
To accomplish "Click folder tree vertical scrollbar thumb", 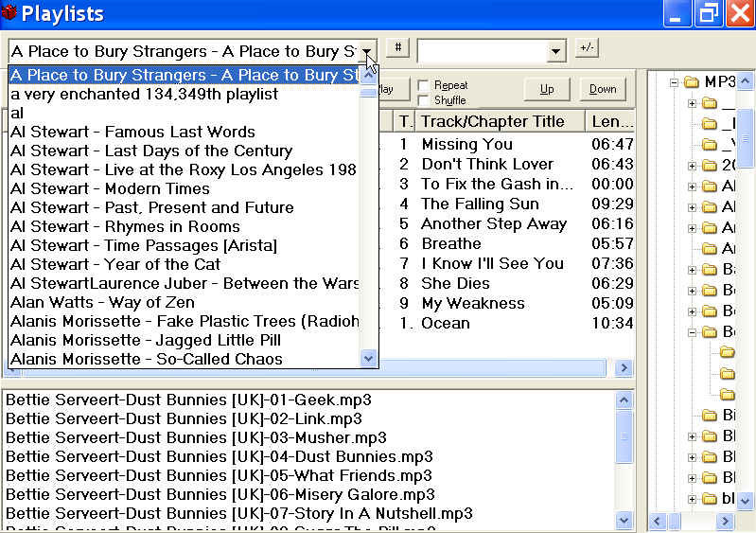I will [x=746, y=138].
